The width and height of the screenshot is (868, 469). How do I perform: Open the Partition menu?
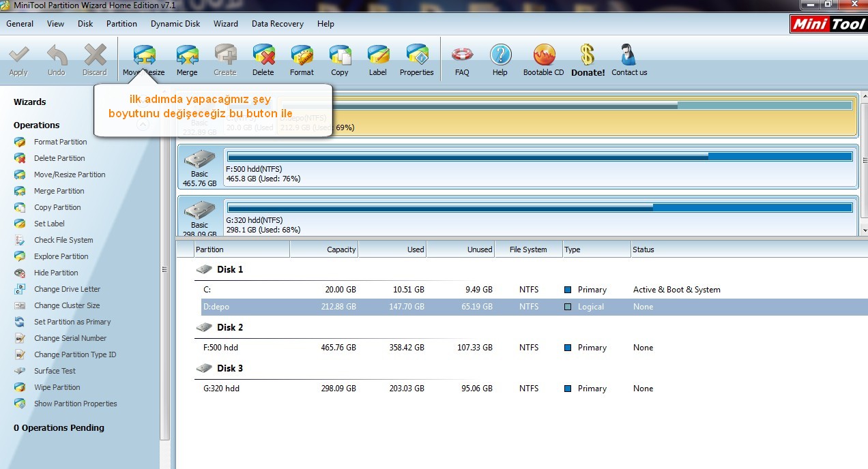pos(121,23)
